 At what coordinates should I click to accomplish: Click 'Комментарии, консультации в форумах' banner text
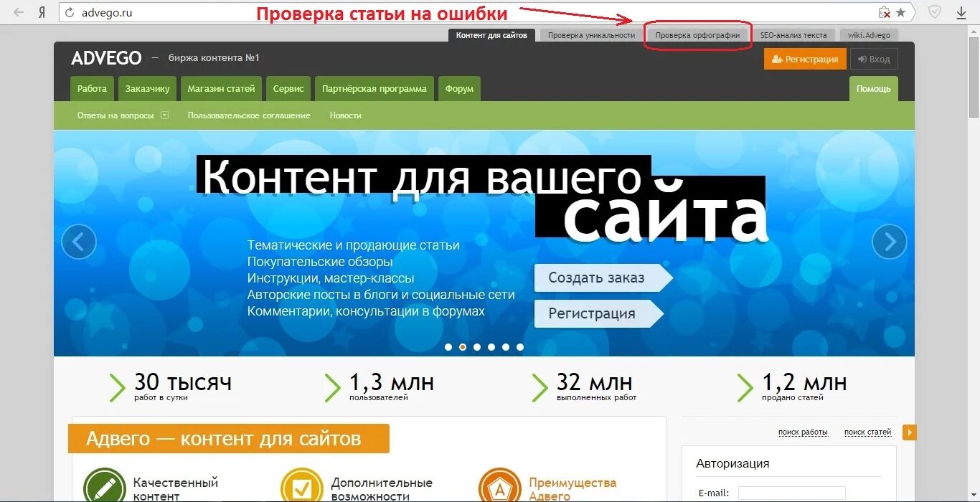point(366,311)
